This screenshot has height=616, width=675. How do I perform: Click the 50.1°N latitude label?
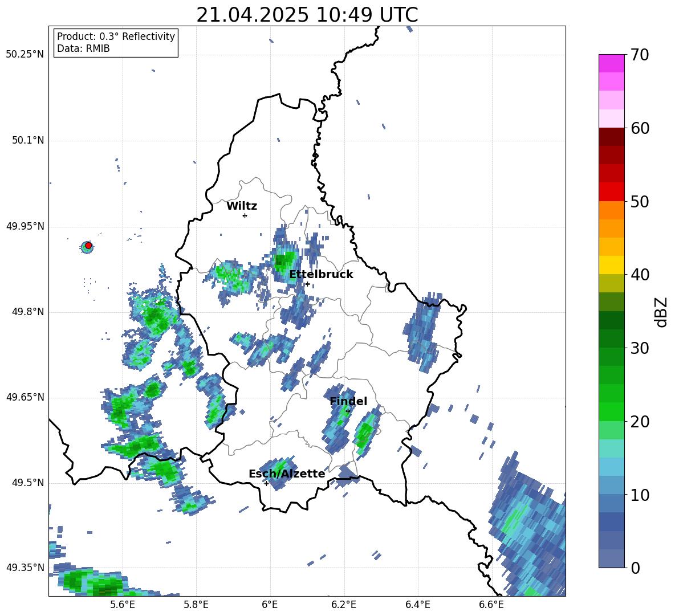[27, 140]
